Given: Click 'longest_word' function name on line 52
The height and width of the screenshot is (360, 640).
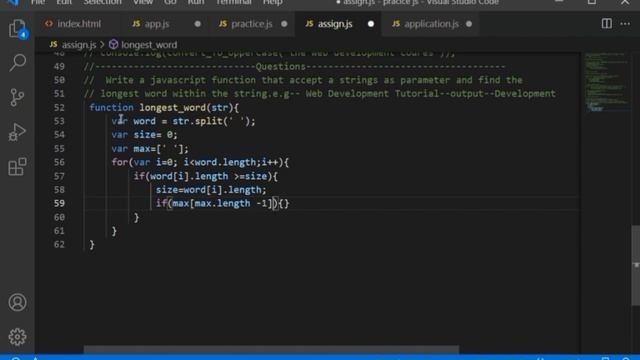Looking at the screenshot, I should pyautogui.click(x=172, y=107).
